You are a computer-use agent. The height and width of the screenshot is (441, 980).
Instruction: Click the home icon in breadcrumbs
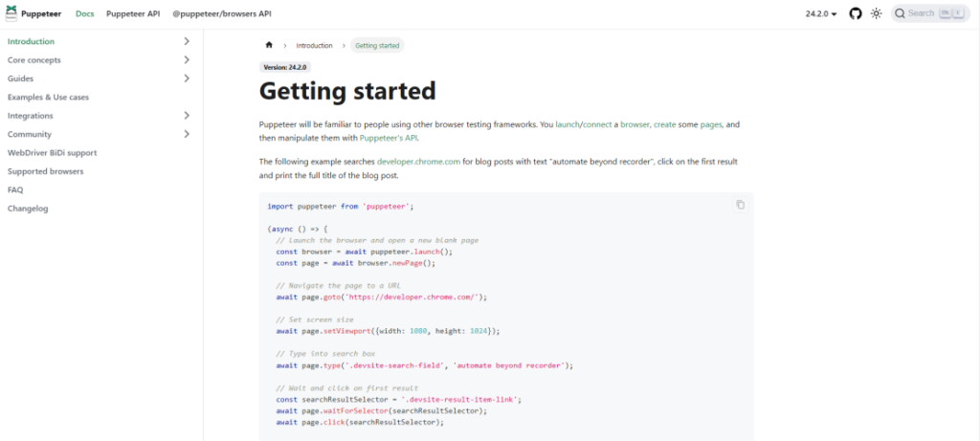pos(269,45)
